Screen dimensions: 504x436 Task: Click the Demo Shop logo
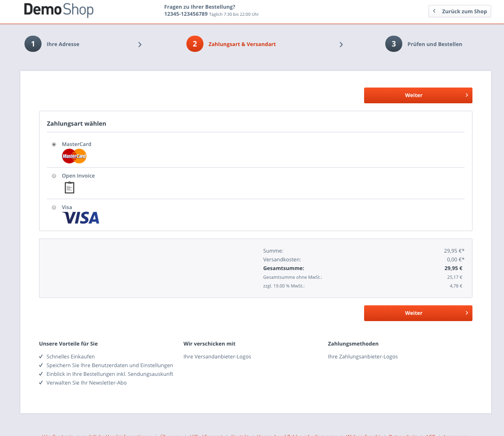coord(59,10)
